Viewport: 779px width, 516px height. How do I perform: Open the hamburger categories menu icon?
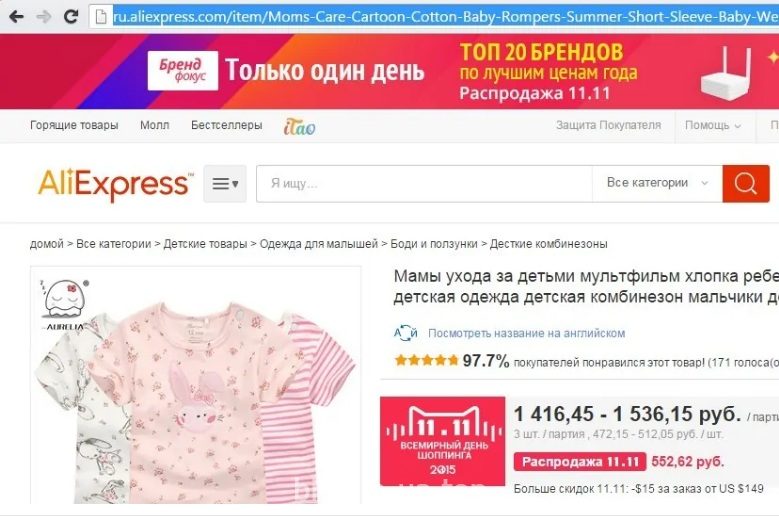(225, 183)
